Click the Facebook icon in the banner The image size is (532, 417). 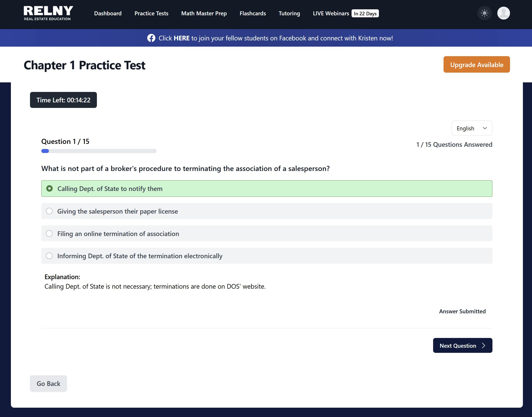point(151,38)
